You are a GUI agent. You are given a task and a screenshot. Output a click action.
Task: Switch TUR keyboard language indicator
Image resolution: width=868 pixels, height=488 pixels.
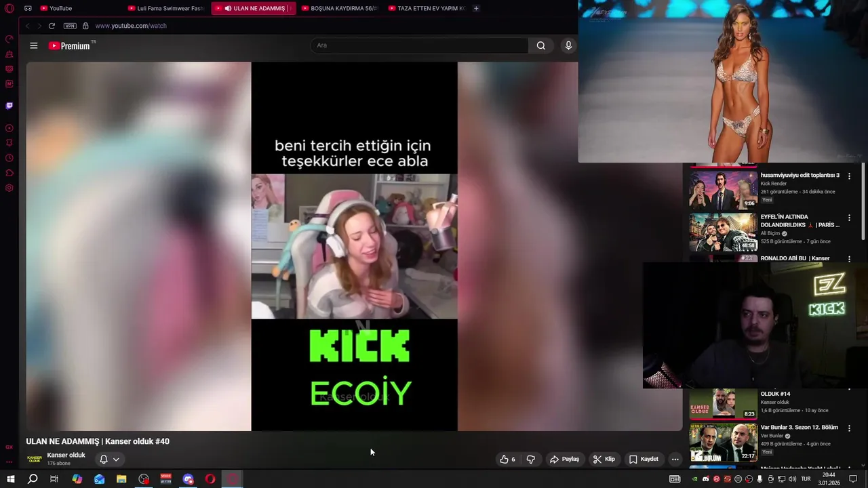coord(806,479)
